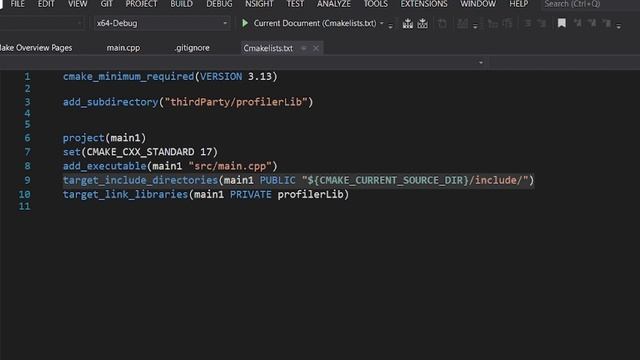Image resolution: width=640 pixels, height=360 pixels.
Task: Open the DEBUG menu
Action: (x=219, y=4)
